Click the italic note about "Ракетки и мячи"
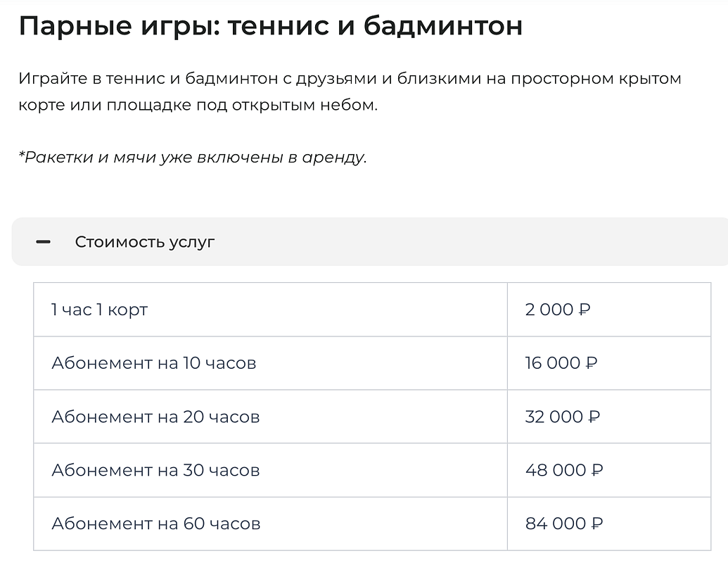The image size is (728, 570). [192, 157]
